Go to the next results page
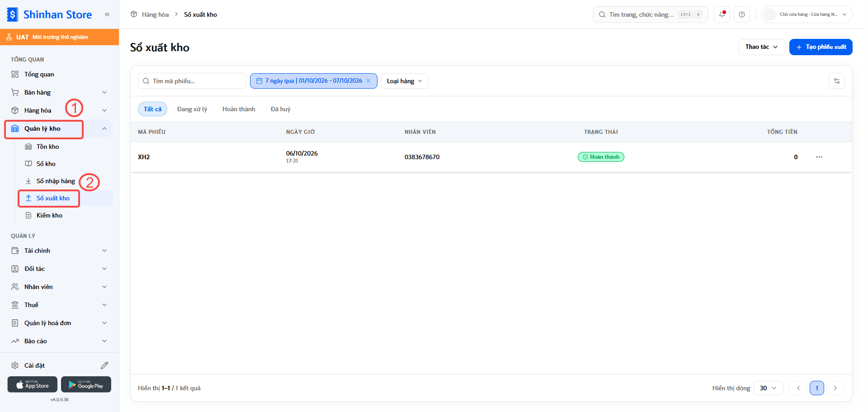Image resolution: width=868 pixels, height=412 pixels. [835, 388]
